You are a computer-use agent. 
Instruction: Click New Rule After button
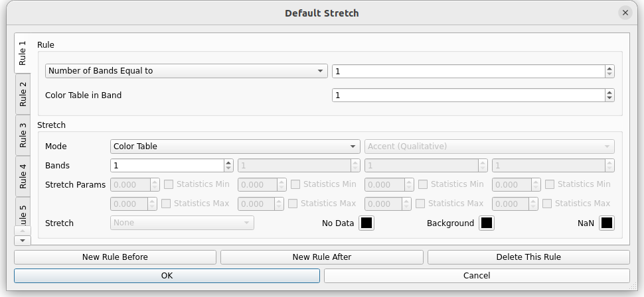321,257
